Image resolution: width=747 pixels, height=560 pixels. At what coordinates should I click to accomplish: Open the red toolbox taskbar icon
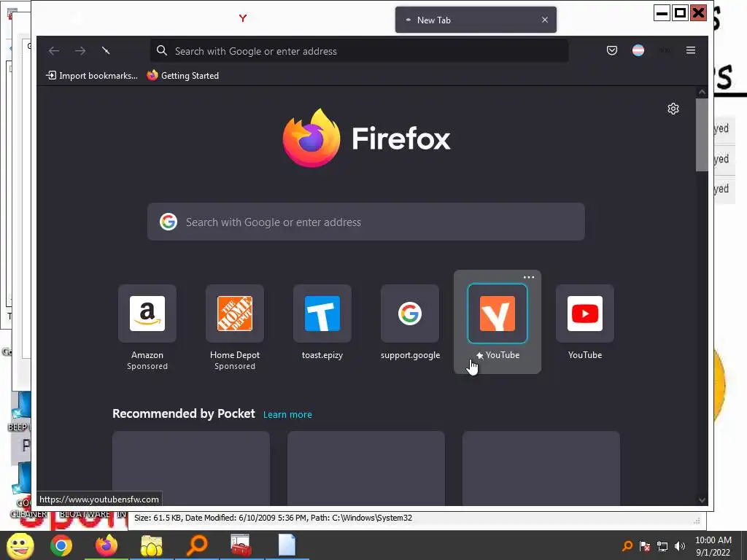pos(241,545)
